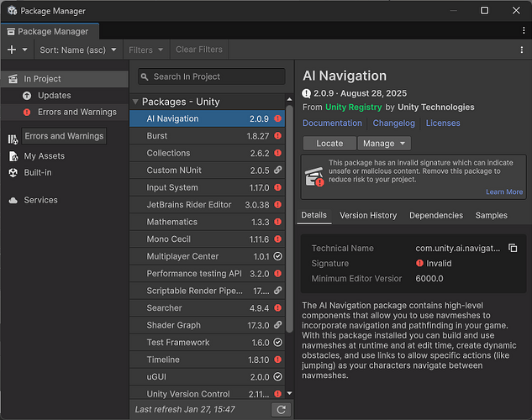Open the Sort: Name (asc) dropdown
The height and width of the screenshot is (420, 532).
click(78, 50)
